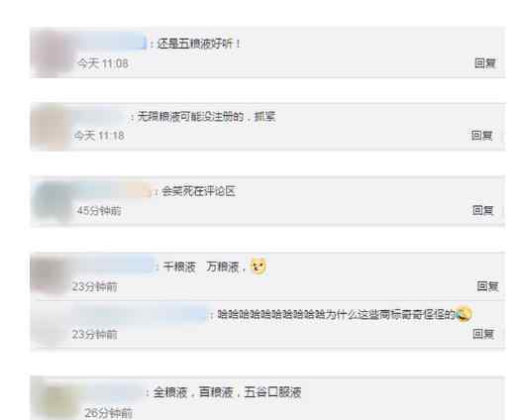Open username of the 无限粮液 commenter
This screenshot has width=515, height=420.
click(99, 117)
